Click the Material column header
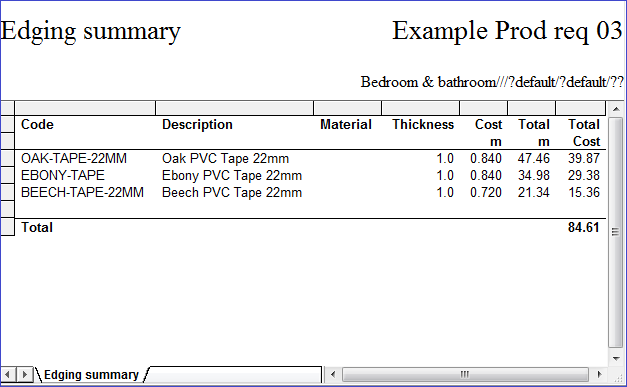The height and width of the screenshot is (387, 627). pyautogui.click(x=345, y=124)
